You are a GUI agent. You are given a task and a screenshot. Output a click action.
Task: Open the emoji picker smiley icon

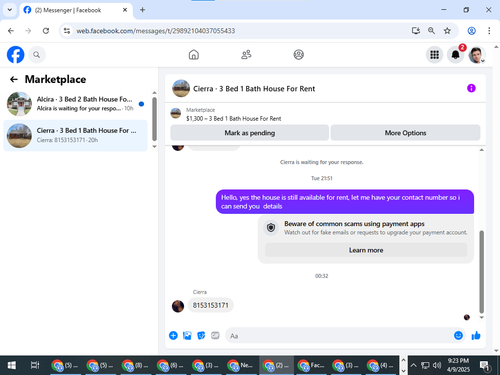458,335
